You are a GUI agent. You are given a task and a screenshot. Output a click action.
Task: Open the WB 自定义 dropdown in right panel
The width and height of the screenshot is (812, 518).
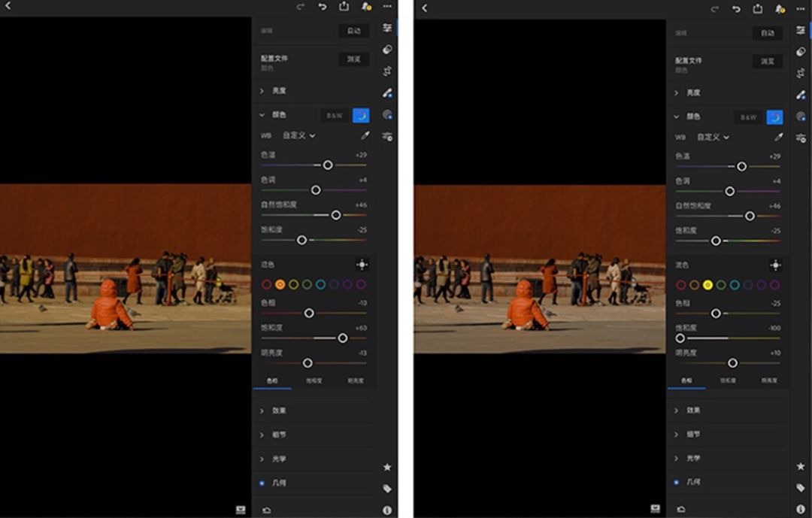coord(713,138)
